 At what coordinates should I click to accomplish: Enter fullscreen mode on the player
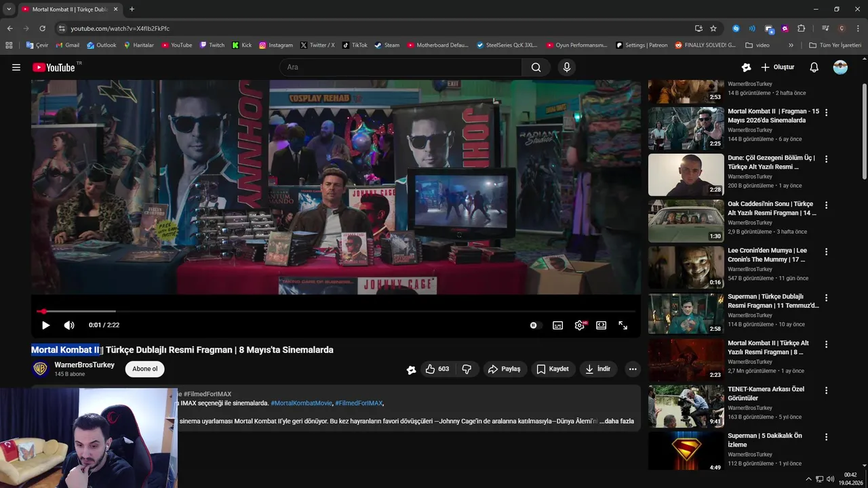623,325
